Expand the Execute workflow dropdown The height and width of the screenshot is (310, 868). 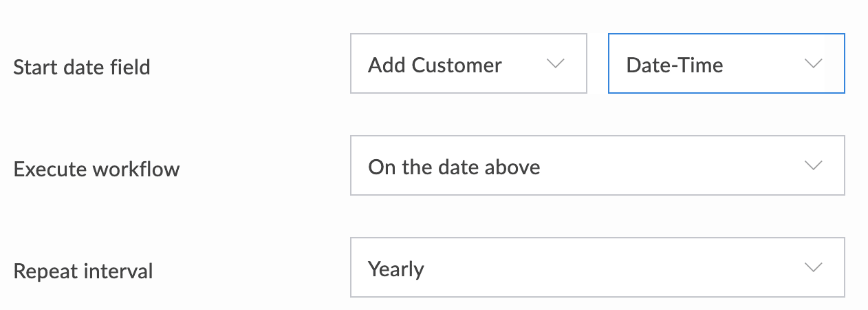point(597,165)
